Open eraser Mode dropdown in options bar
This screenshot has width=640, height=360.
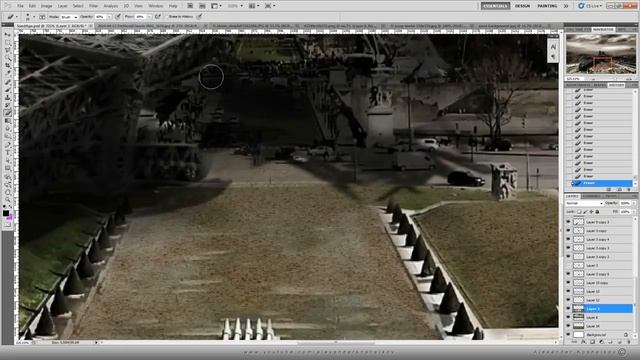69,17
